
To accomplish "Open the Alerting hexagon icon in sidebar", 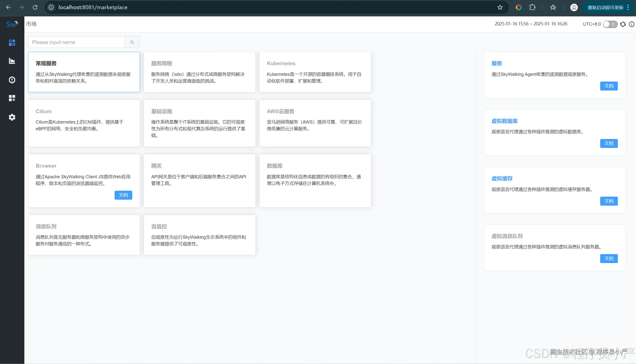I will pos(12,80).
